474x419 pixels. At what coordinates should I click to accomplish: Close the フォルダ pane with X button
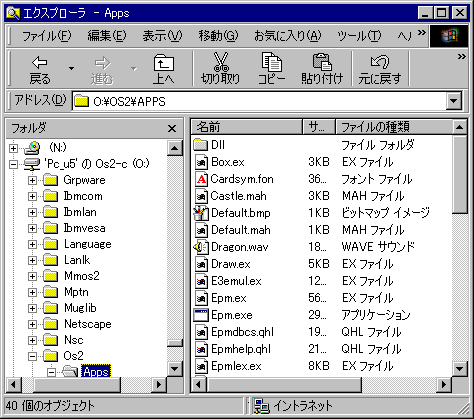172,128
